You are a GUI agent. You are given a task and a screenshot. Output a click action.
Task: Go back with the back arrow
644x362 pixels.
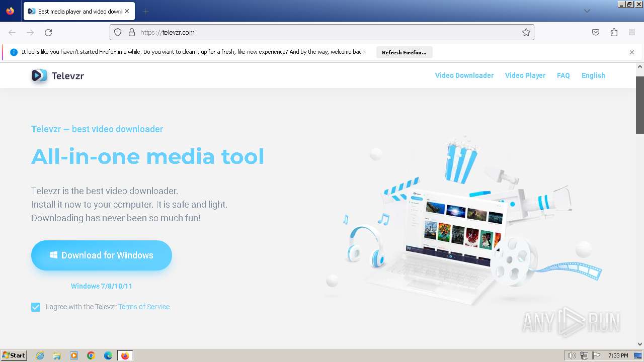click(x=12, y=32)
